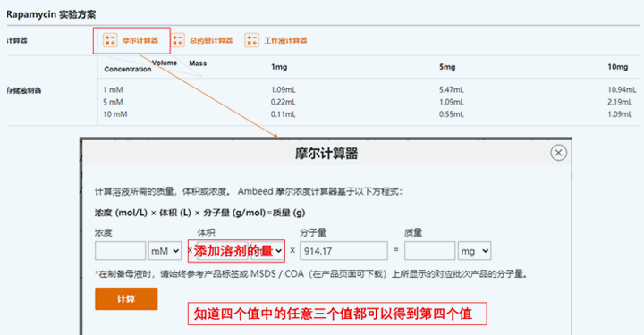Viewport: 644px width, 335px height.
Task: Click the 1.09mL cell for 1 mM, 1mg
Action: [283, 90]
